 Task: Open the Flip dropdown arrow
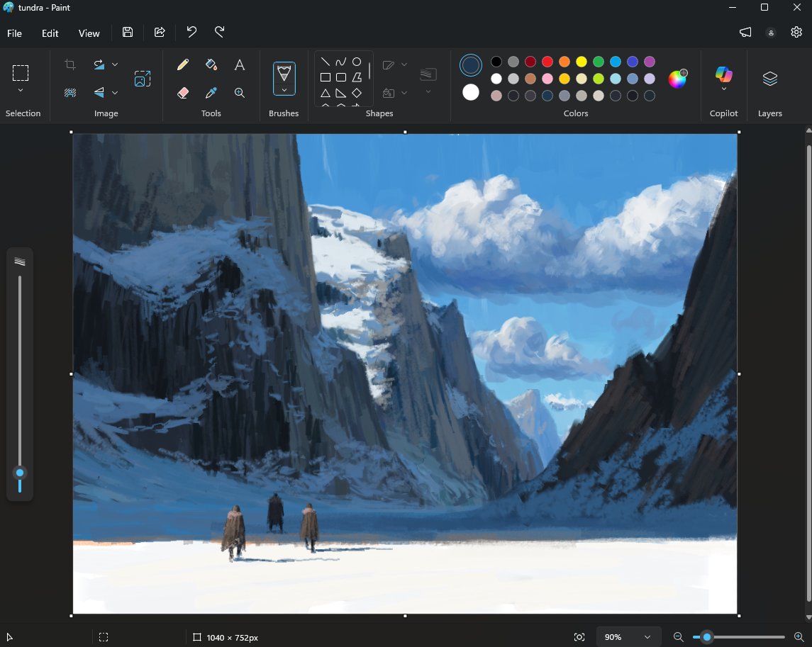click(115, 93)
